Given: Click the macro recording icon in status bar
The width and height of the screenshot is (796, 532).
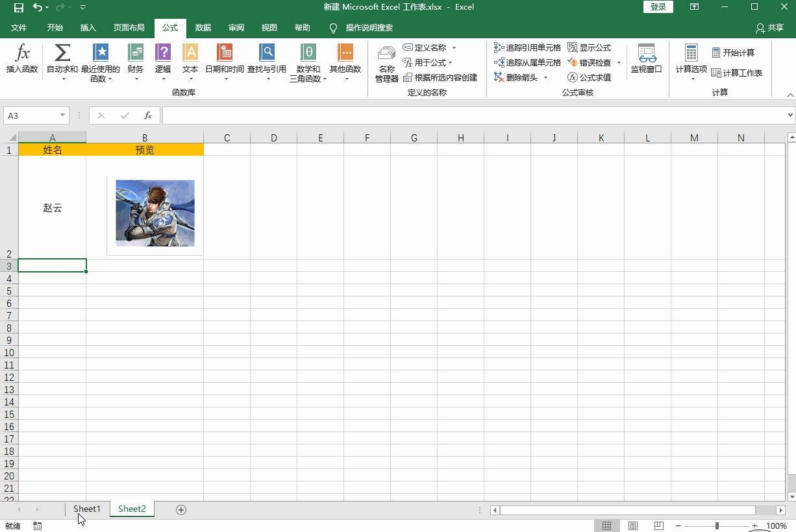Looking at the screenshot, I should click(x=38, y=526).
